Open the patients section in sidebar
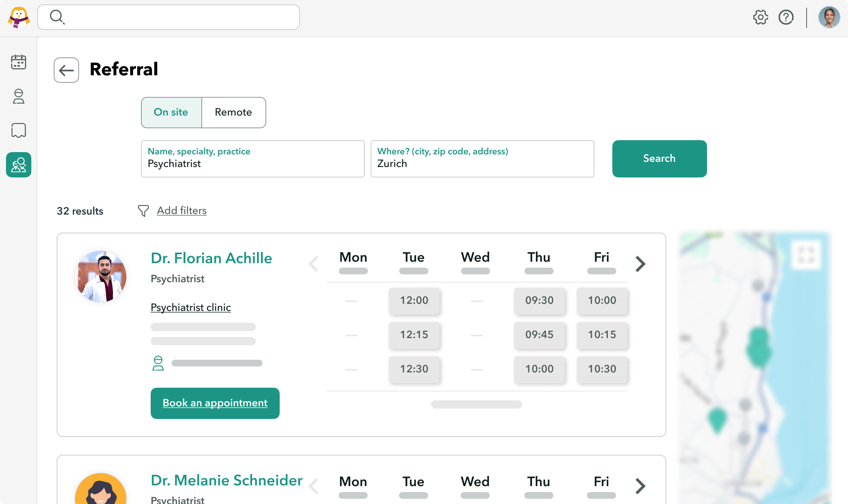 tap(19, 96)
